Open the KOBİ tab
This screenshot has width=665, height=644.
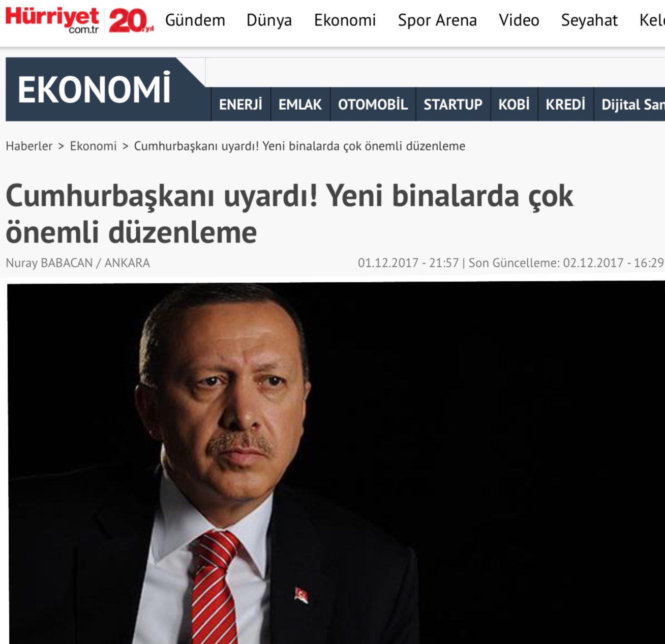[514, 104]
